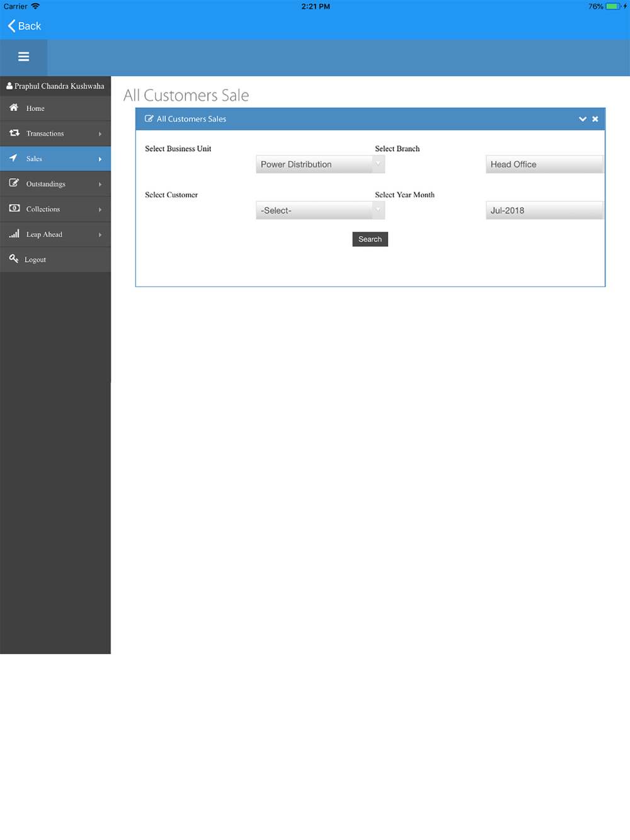The height and width of the screenshot is (840, 630).
Task: Collapse the All Customers Sales panel chevron
Action: [583, 119]
